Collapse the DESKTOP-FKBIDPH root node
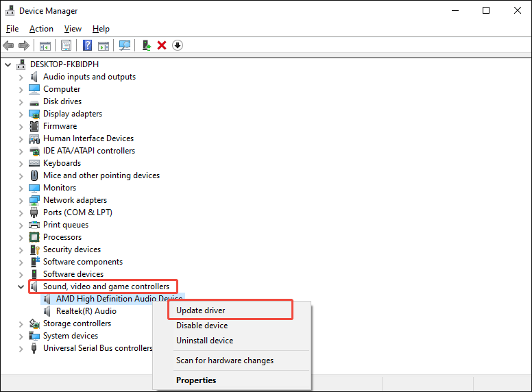This screenshot has height=392, width=532. click(x=8, y=64)
